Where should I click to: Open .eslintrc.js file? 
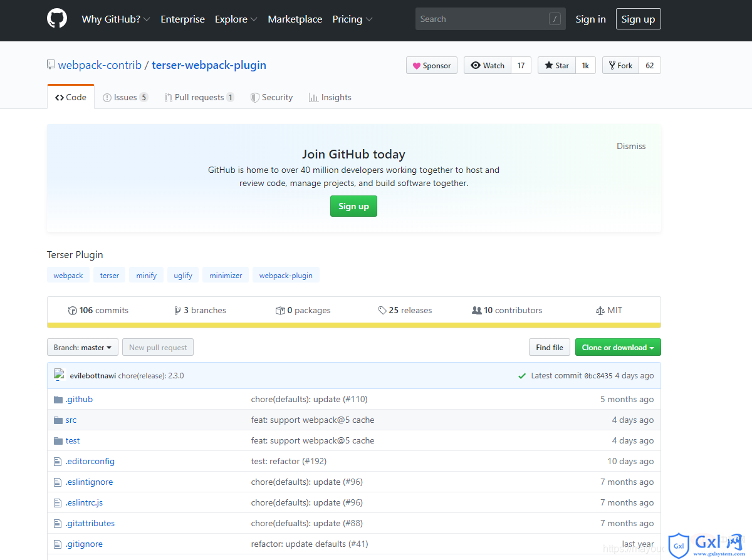click(x=84, y=502)
